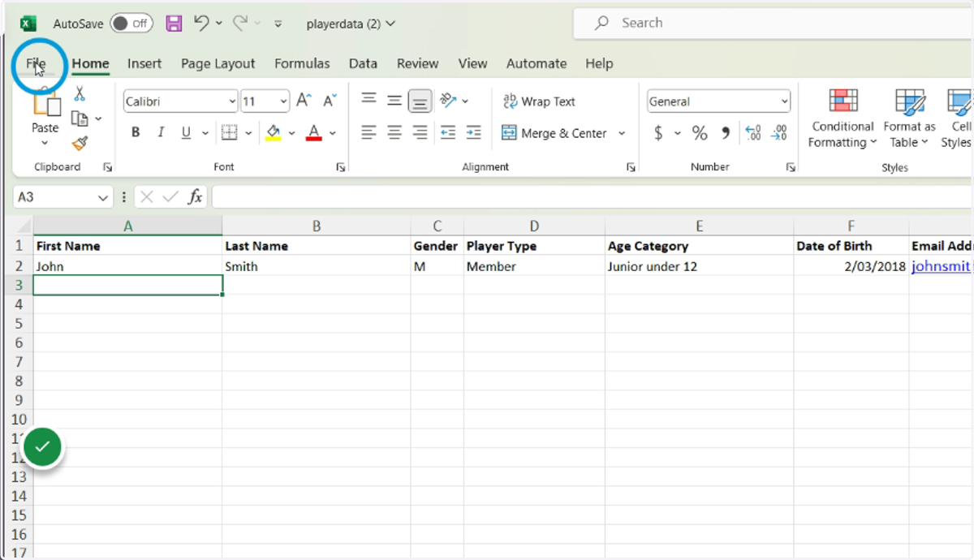The height and width of the screenshot is (560, 974).
Task: Apply the yellow Fill Color bucket
Action: pyautogui.click(x=273, y=133)
